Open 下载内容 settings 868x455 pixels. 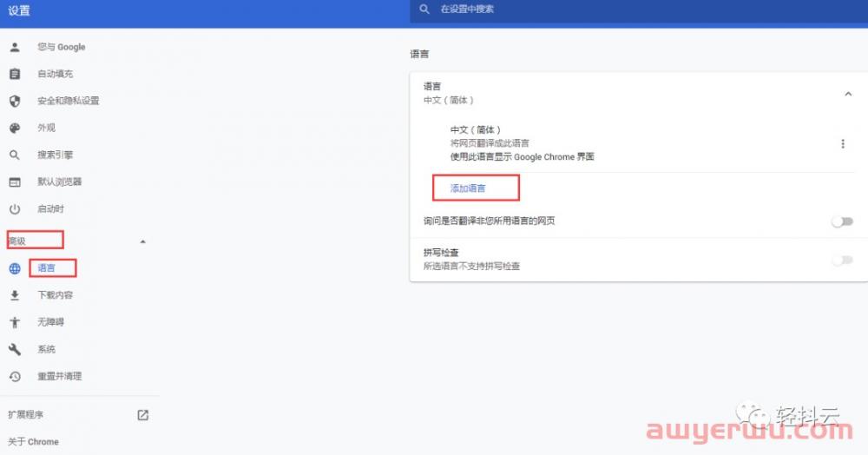click(56, 295)
